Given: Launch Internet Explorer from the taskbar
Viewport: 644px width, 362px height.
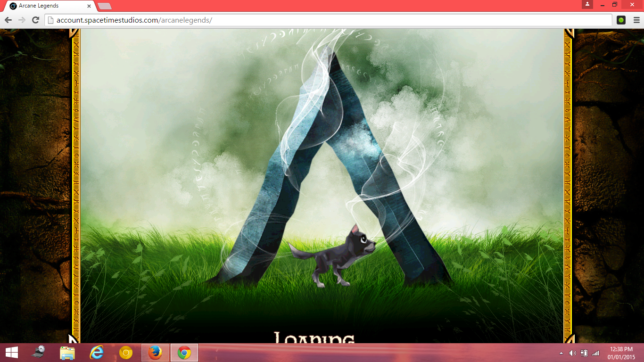Looking at the screenshot, I should 97,353.
